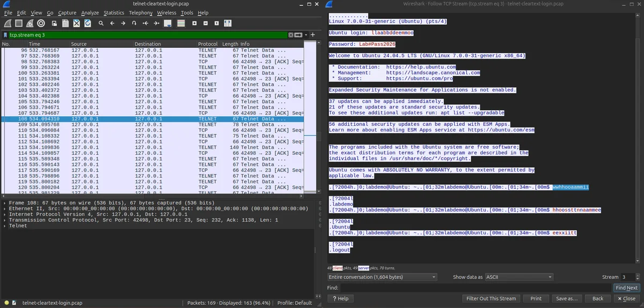The image size is (644, 308).
Task: Click the Back button in stream dialog
Action: point(598,298)
